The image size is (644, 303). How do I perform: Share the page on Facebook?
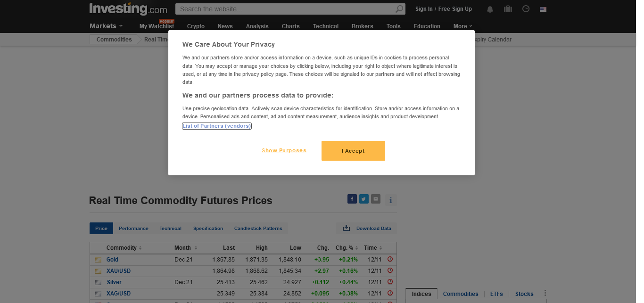pos(352,199)
